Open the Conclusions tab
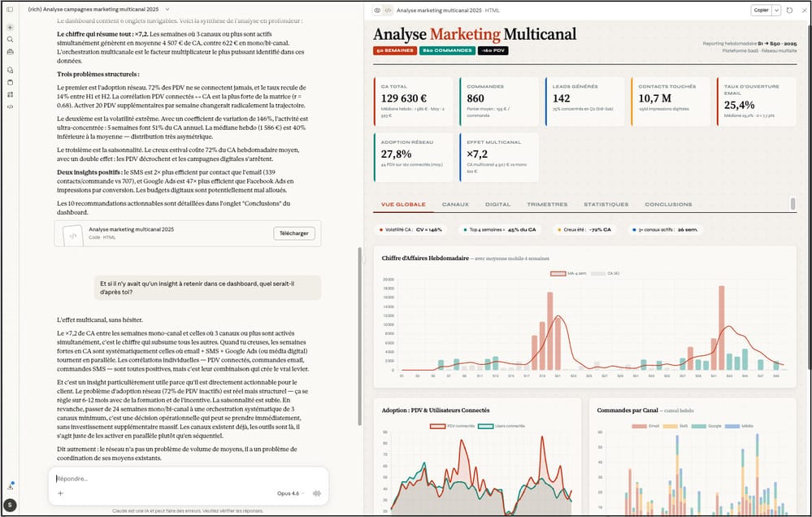The image size is (812, 517). pyautogui.click(x=668, y=204)
